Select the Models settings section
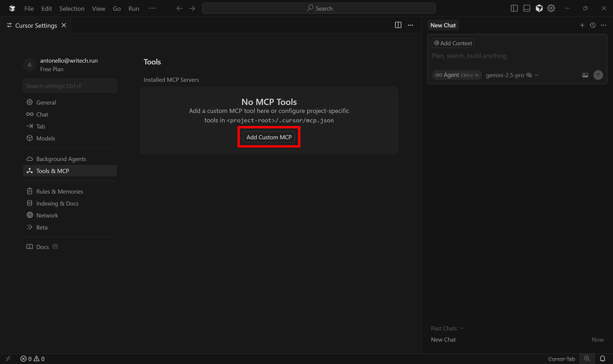 point(45,138)
